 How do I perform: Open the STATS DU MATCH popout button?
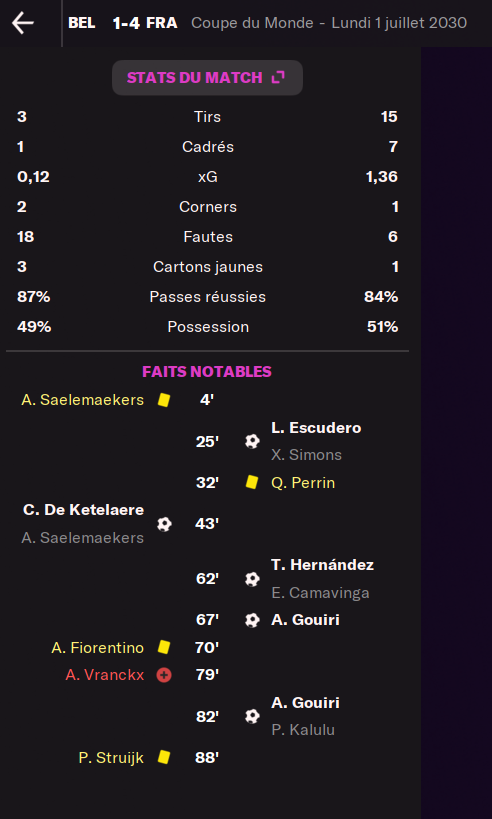207,78
